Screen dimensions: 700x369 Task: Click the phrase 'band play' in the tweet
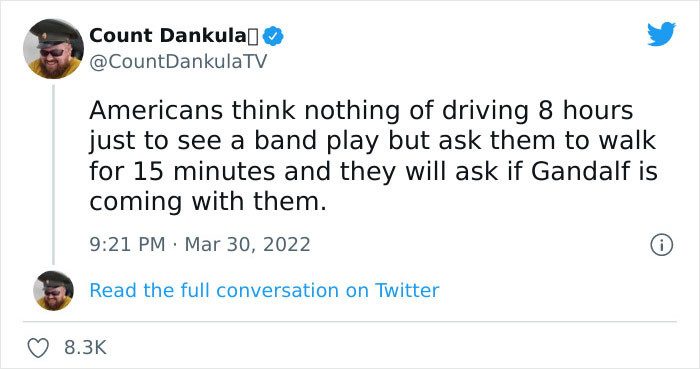coord(316,141)
